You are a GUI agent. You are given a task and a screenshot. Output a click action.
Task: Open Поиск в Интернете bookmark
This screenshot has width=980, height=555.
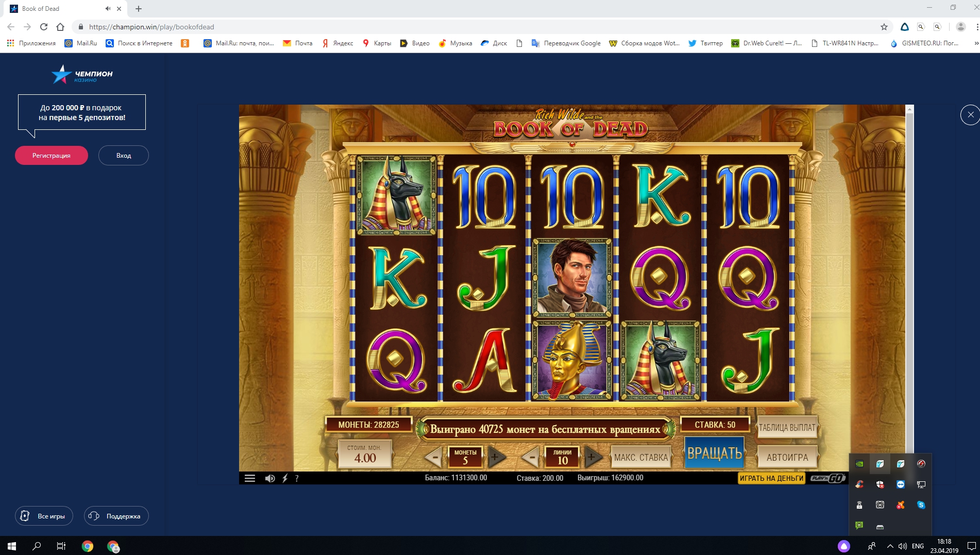click(x=139, y=43)
